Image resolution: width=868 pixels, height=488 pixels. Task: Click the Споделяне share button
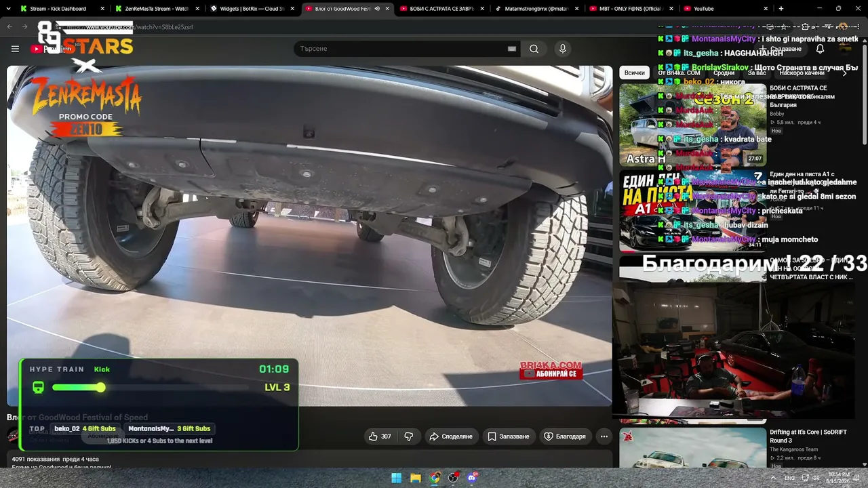pos(450,436)
